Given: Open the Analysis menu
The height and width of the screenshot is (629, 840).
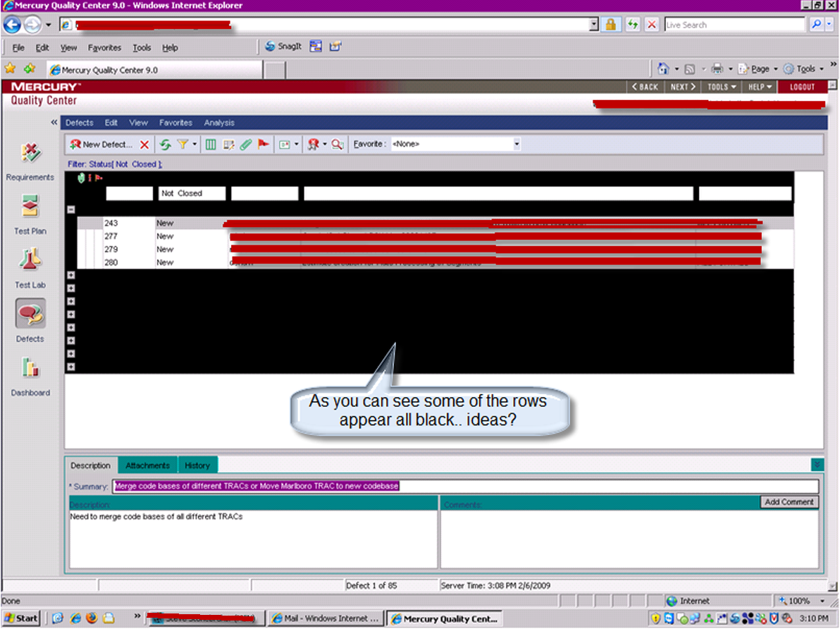Looking at the screenshot, I should 219,123.
